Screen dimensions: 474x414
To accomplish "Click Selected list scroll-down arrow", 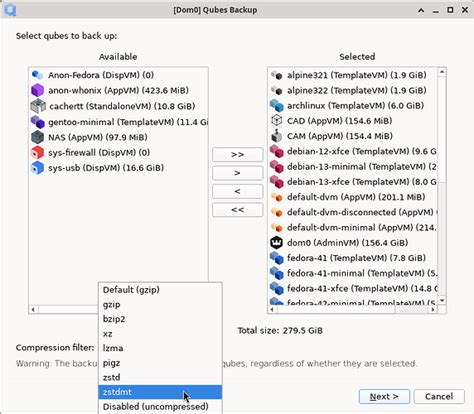I will pos(442,301).
